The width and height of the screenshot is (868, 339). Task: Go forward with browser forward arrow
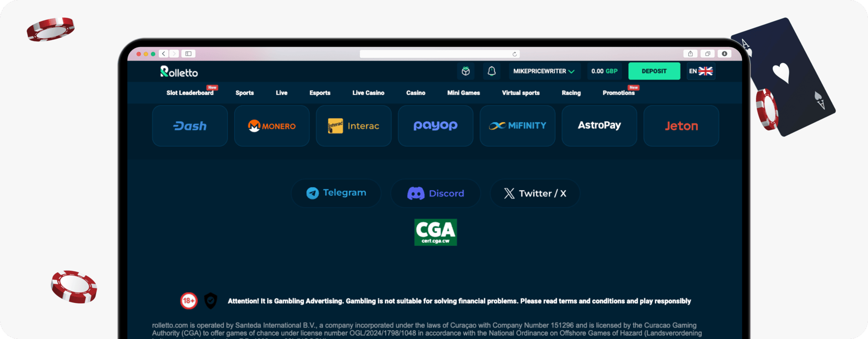point(174,54)
